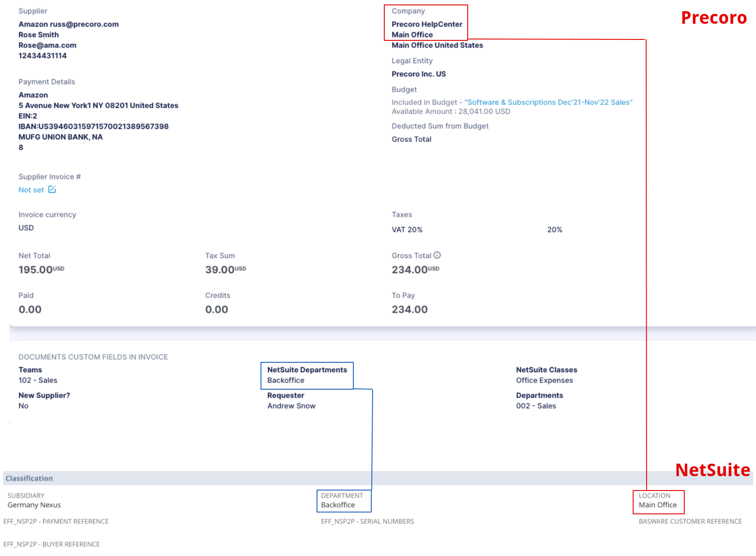Screen dimensions: 756x556
Task: Click the To Pay 234.00 value
Action: 410,309
